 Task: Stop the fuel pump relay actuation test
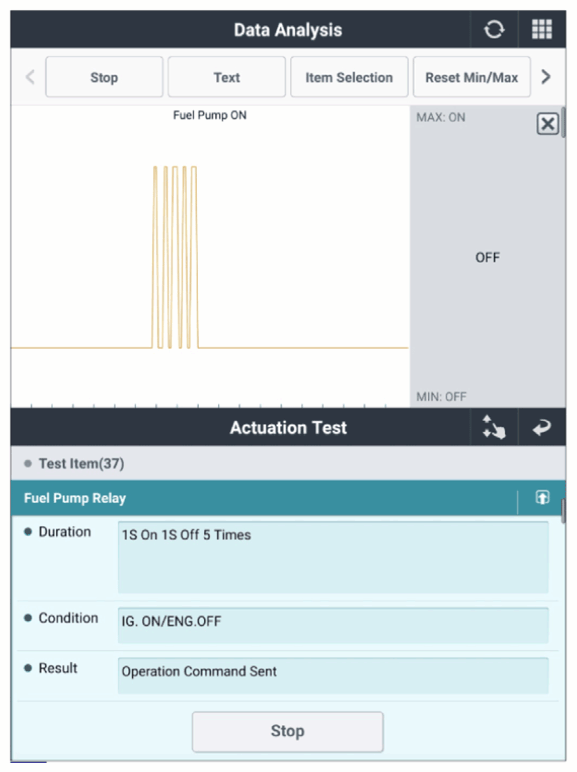coord(288,731)
